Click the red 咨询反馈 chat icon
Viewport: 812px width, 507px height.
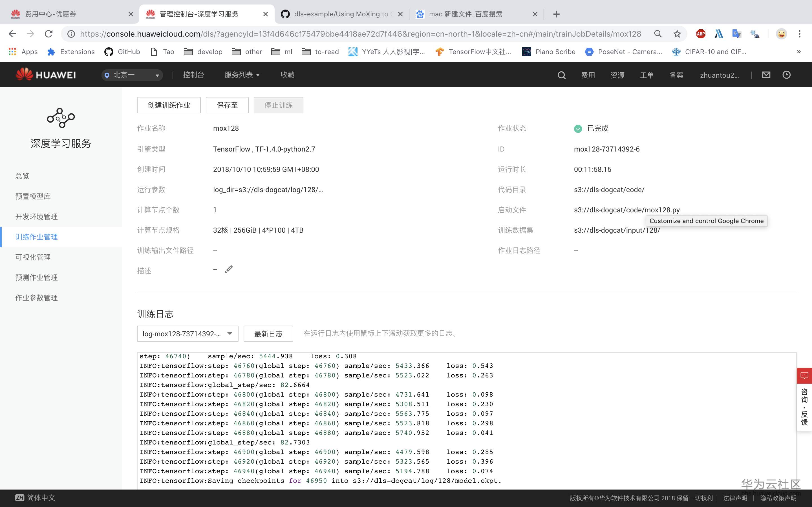[x=804, y=375]
